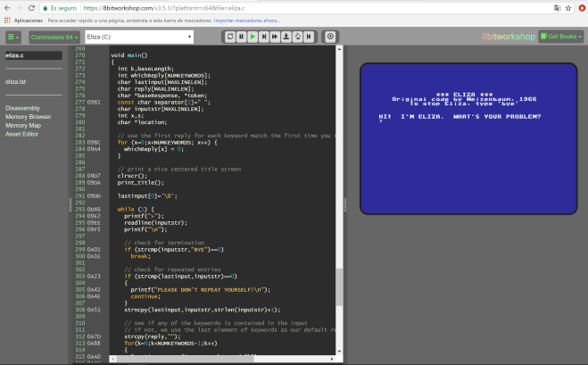Click the 'strcpy(reply,"");' line
The image size is (588, 365).
point(153,336)
